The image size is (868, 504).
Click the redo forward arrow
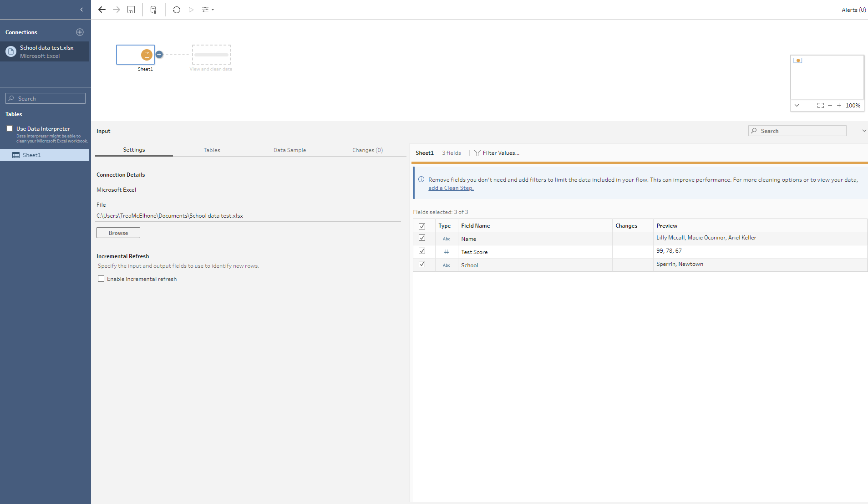coord(117,10)
